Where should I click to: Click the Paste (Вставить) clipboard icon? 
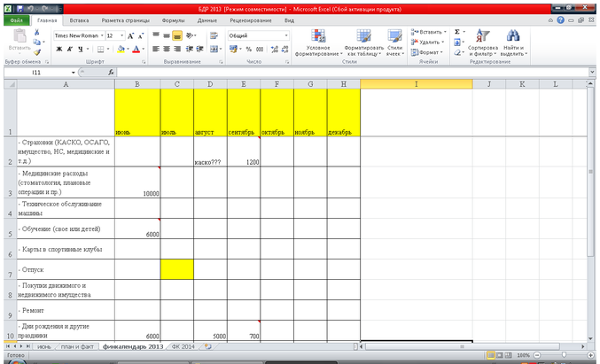coord(17,39)
